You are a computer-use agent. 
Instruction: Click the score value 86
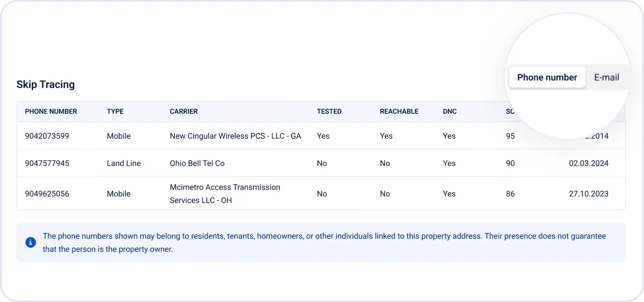[510, 194]
